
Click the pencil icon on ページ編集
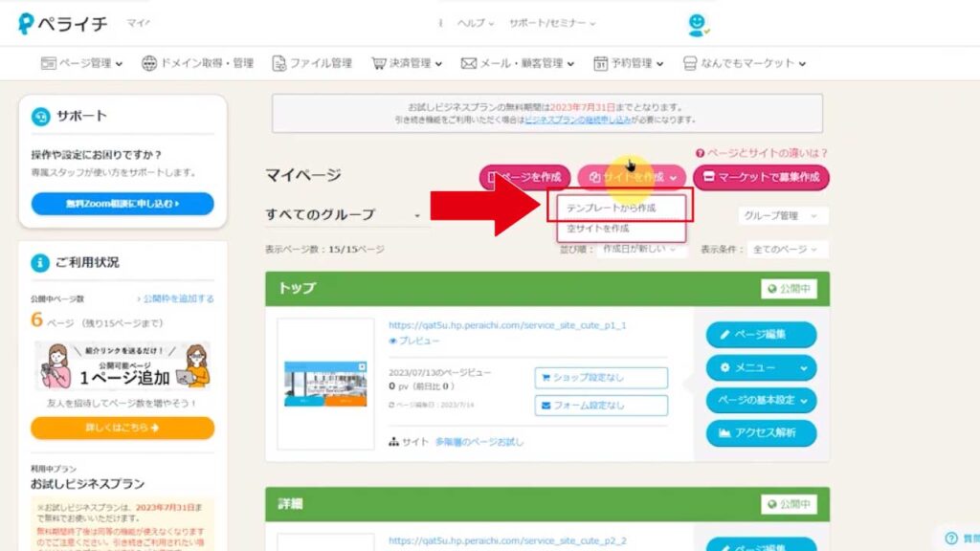coord(725,335)
